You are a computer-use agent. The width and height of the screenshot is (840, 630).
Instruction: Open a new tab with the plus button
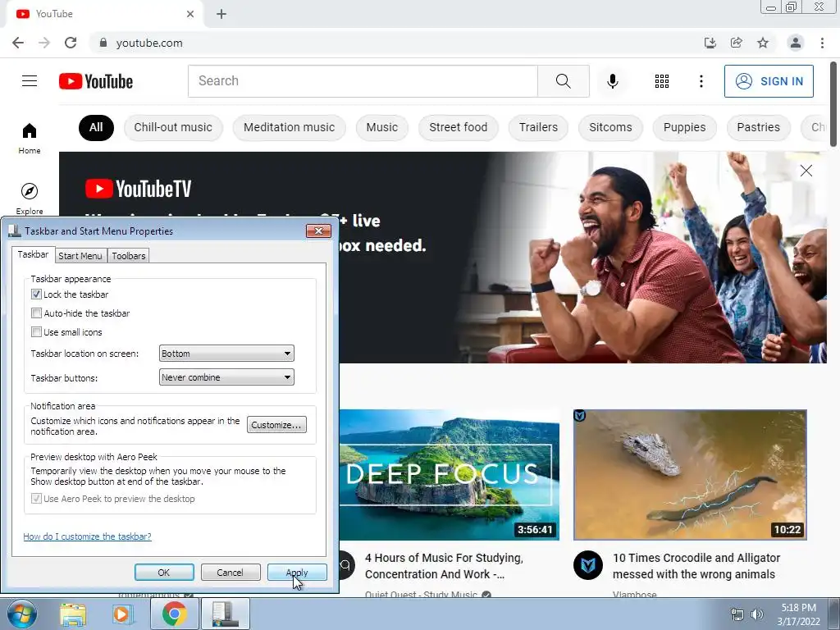coord(221,14)
